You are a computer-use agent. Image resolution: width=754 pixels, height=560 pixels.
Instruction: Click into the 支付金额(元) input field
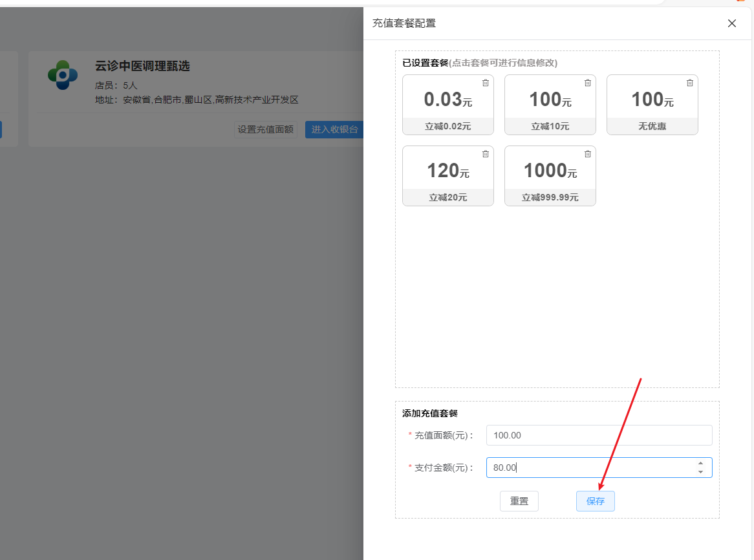click(x=588, y=468)
